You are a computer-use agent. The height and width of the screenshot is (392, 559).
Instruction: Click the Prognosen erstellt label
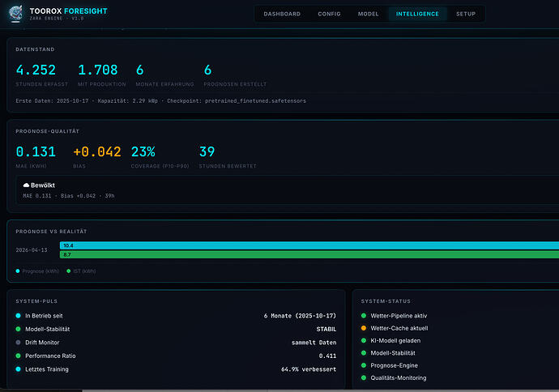point(235,84)
